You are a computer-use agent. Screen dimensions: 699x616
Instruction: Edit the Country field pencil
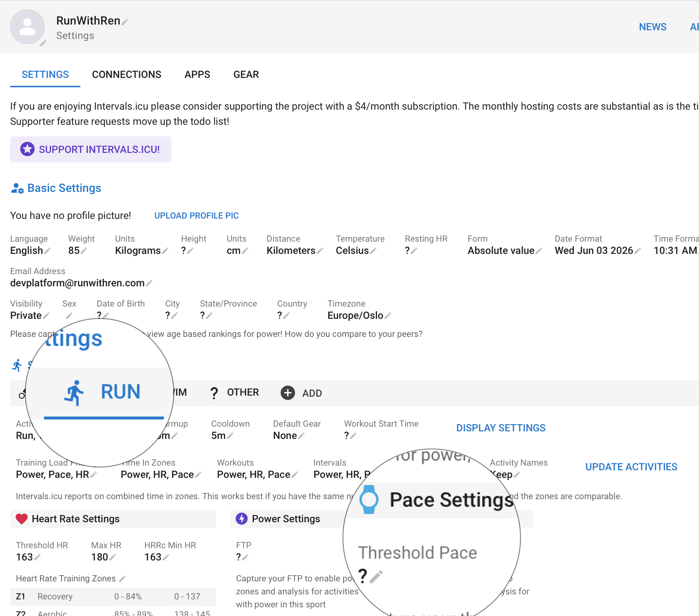(x=286, y=316)
